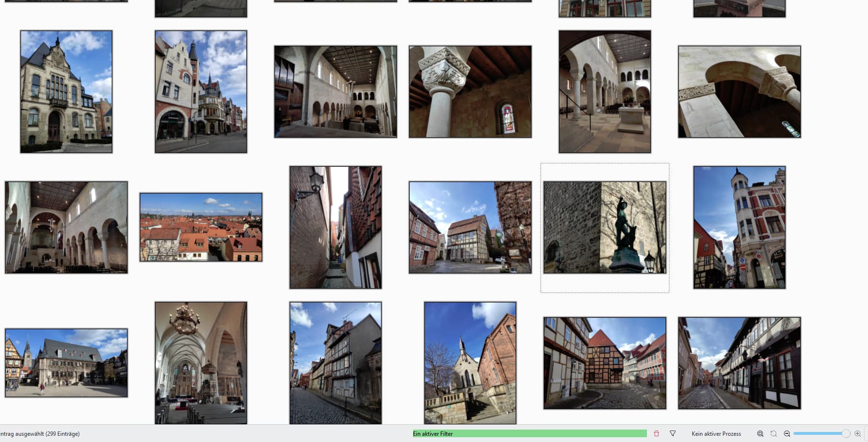Select the portrait church interior with altar thumbnail
Viewport: 868px width, 442px height.
[605, 92]
